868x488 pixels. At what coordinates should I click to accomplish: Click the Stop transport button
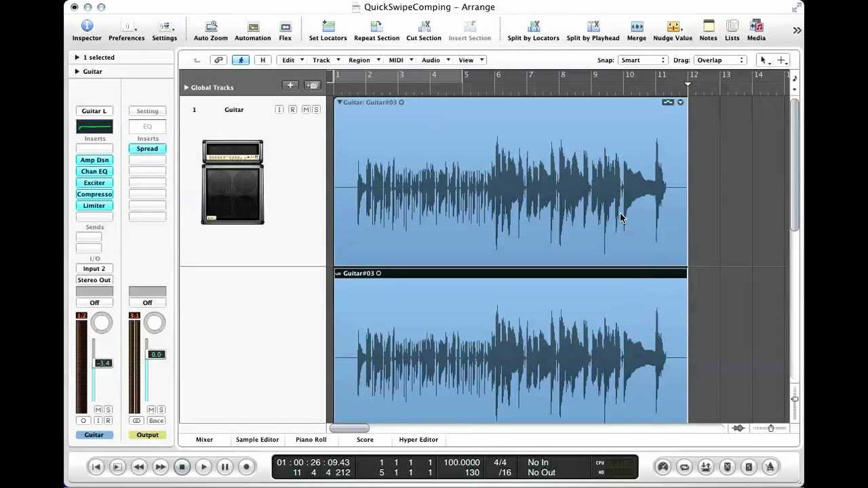182,466
